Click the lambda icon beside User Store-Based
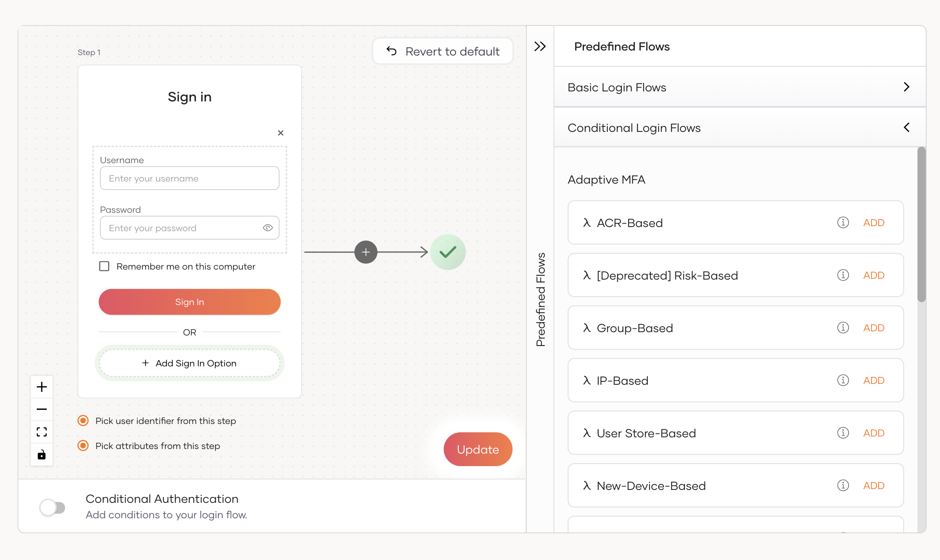This screenshot has width=940, height=560. (x=587, y=433)
